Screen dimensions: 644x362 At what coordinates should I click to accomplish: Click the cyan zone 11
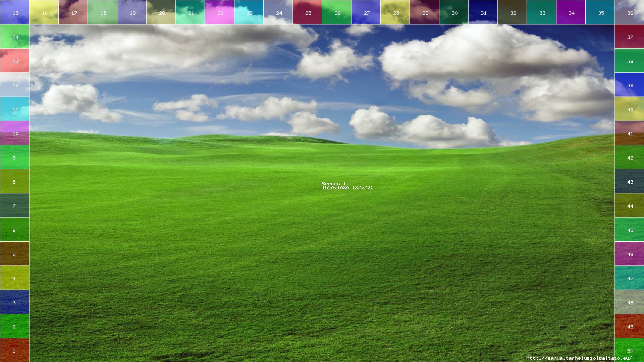14,109
